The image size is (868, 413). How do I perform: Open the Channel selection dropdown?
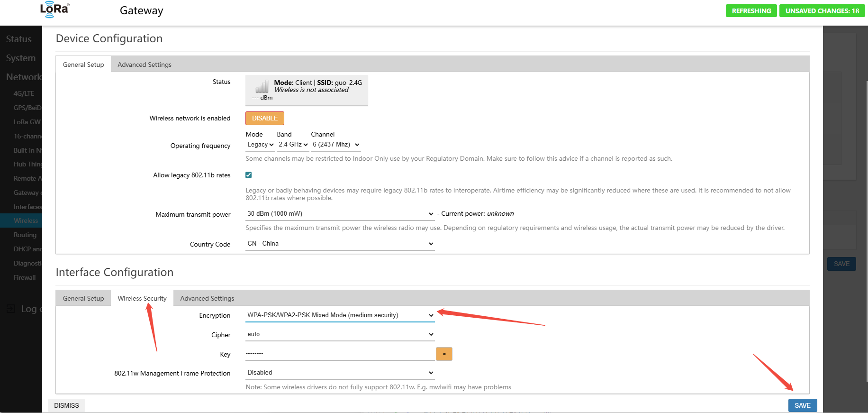335,145
